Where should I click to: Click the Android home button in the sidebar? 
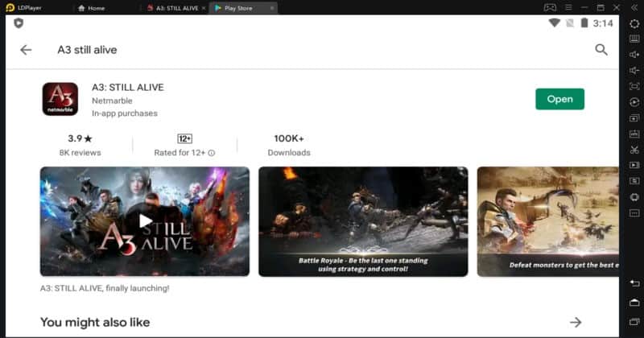[x=634, y=303]
